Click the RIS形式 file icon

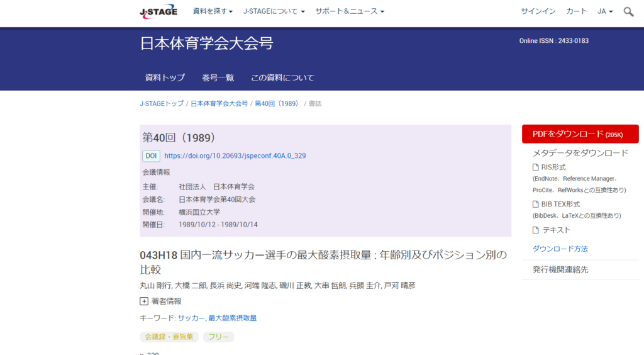point(536,167)
